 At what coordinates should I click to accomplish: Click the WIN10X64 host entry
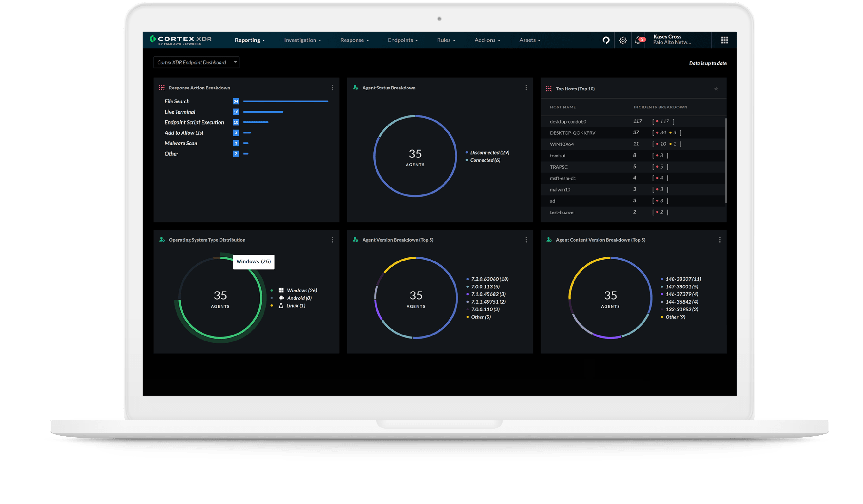(x=562, y=144)
